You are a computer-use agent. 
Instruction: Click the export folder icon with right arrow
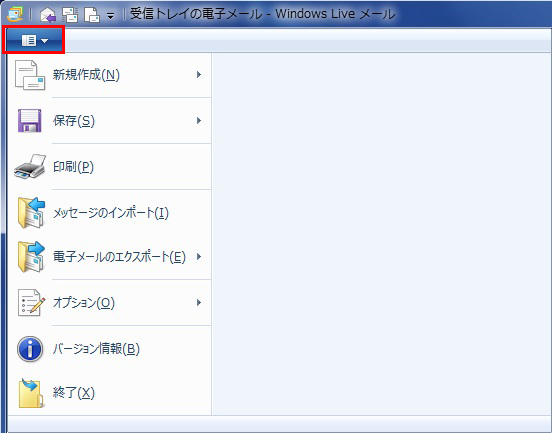pyautogui.click(x=31, y=257)
